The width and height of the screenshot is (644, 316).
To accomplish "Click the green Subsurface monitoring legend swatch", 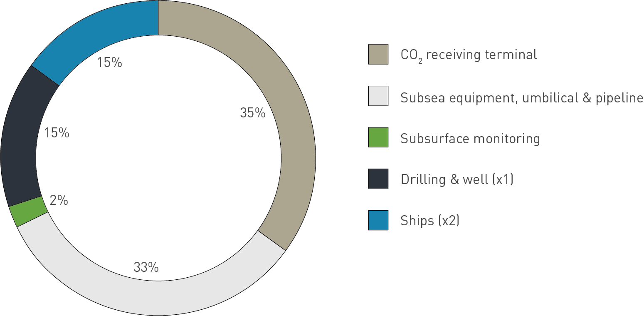I will tap(378, 137).
